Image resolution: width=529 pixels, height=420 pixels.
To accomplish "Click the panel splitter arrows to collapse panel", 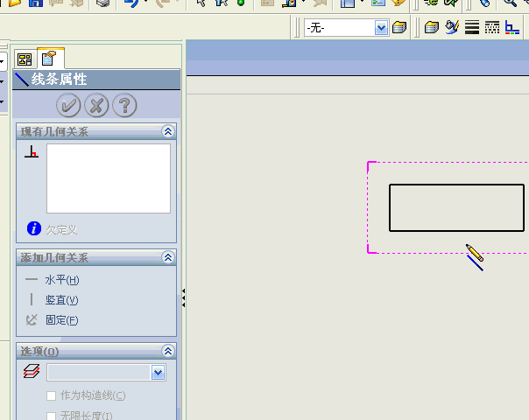I will coord(183,298).
